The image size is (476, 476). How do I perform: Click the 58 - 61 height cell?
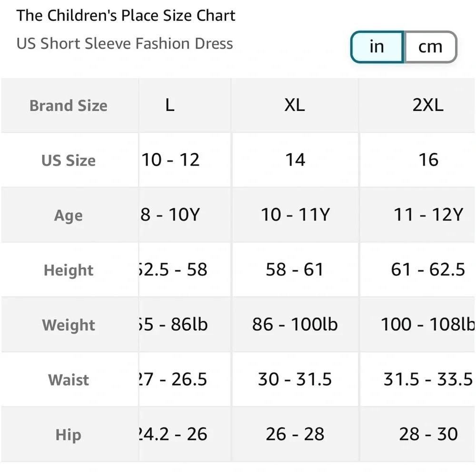295,269
